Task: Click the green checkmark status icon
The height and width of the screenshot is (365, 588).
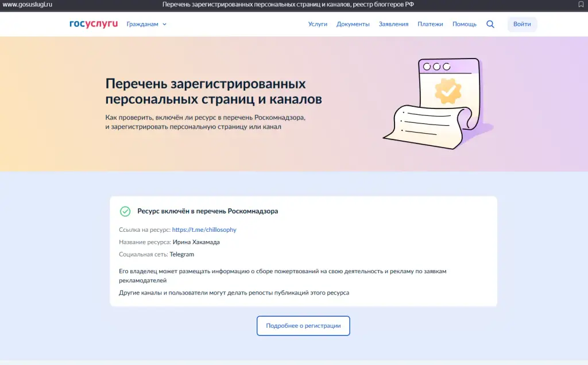Action: click(x=125, y=211)
